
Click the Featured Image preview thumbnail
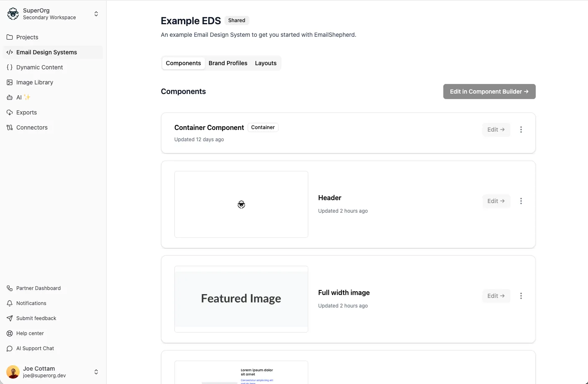pyautogui.click(x=241, y=299)
